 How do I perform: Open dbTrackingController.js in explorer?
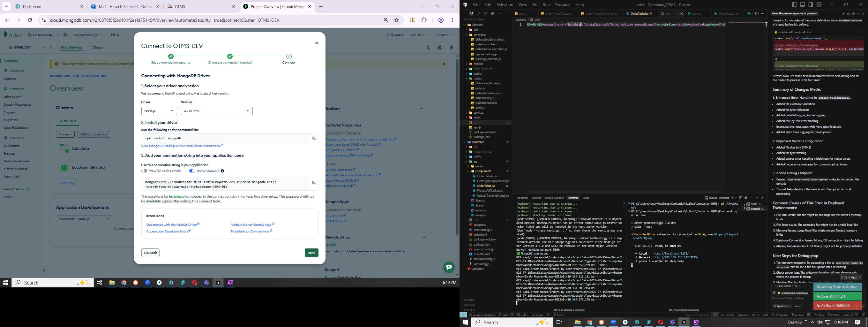tap(490, 40)
